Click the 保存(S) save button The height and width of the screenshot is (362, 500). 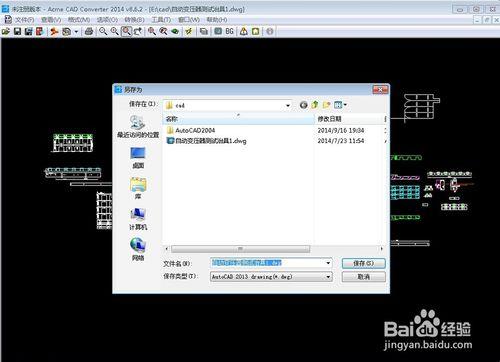click(x=364, y=263)
